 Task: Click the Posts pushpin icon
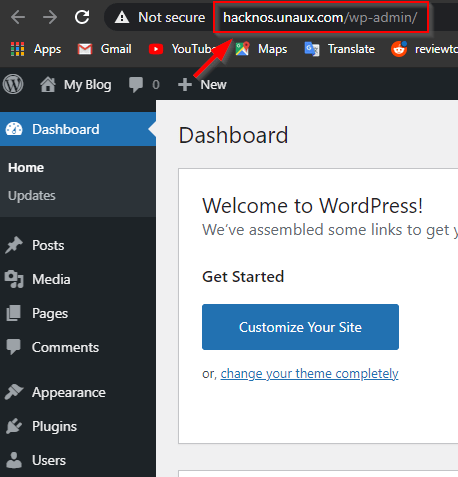(14, 245)
